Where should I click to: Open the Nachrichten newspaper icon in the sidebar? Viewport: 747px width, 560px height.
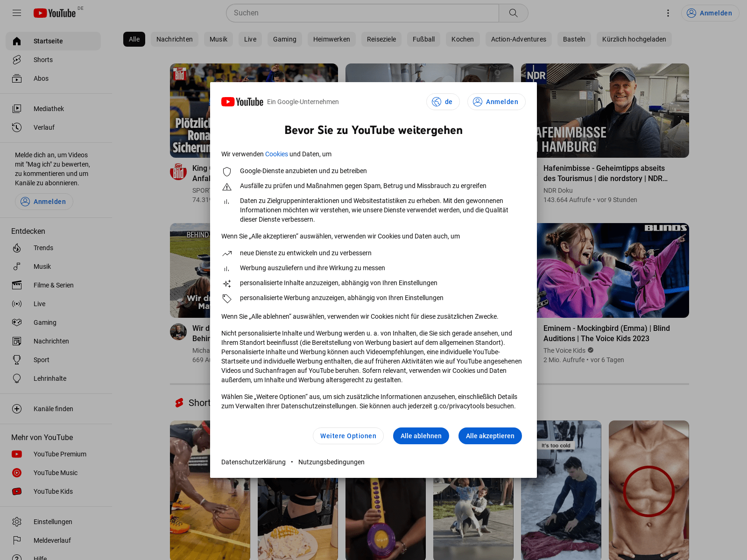click(x=17, y=341)
